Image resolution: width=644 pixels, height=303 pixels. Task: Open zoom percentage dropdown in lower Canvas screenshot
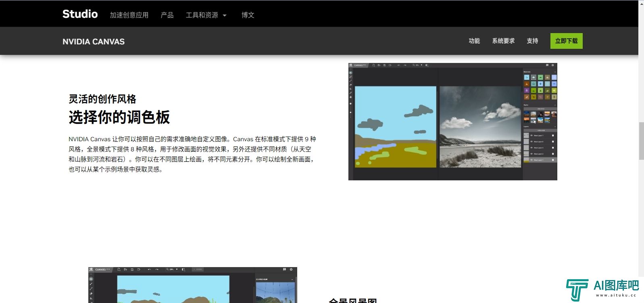click(x=177, y=270)
